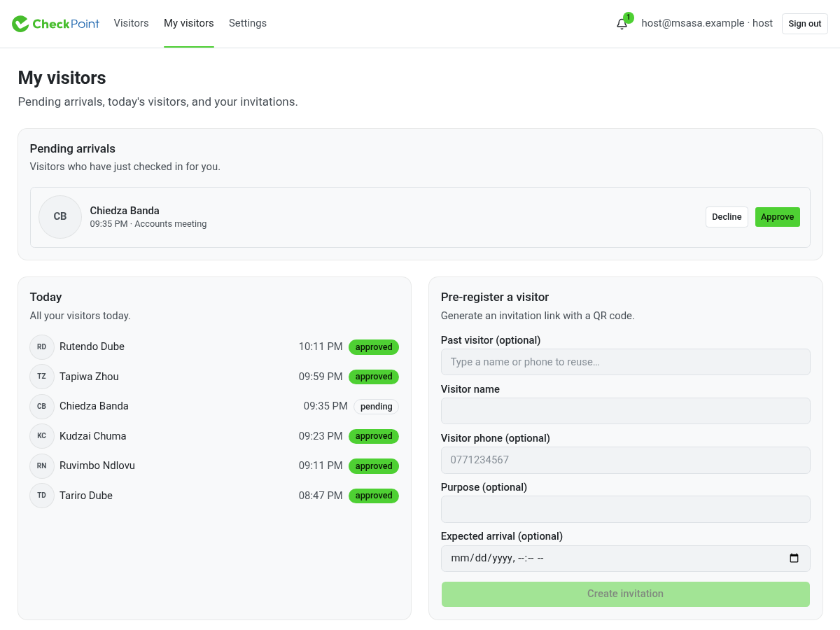Open the Settings tab
840x630 pixels.
point(248,23)
